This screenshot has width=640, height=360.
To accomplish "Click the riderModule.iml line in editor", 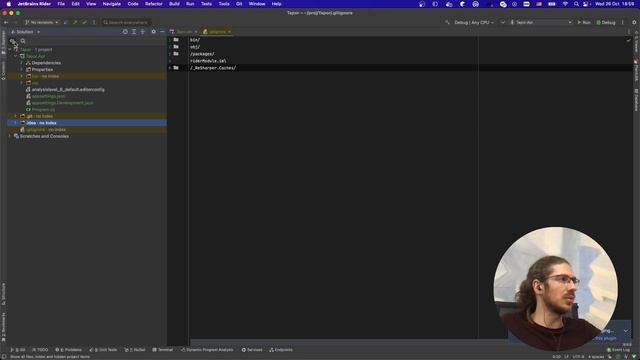I will click(x=208, y=61).
